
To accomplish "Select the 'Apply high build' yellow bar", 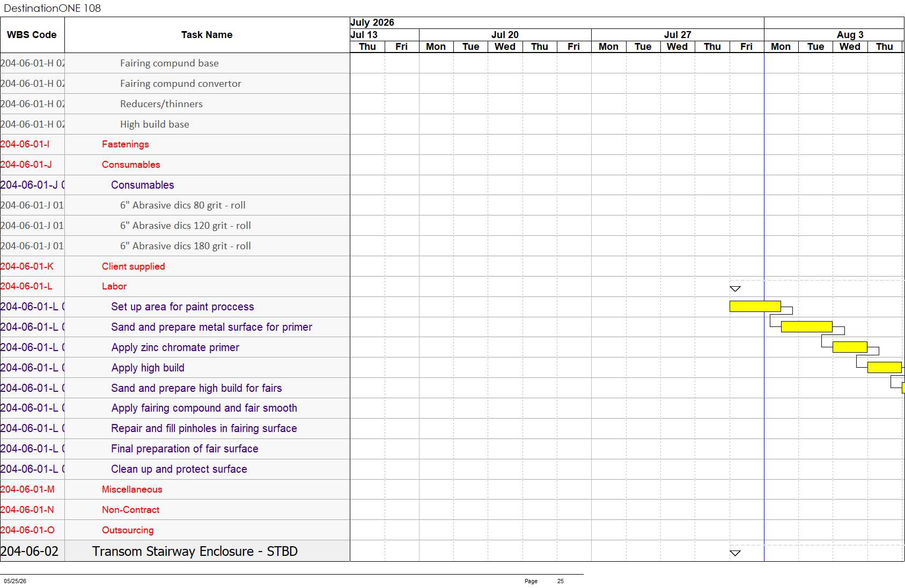I will pyautogui.click(x=884, y=367).
